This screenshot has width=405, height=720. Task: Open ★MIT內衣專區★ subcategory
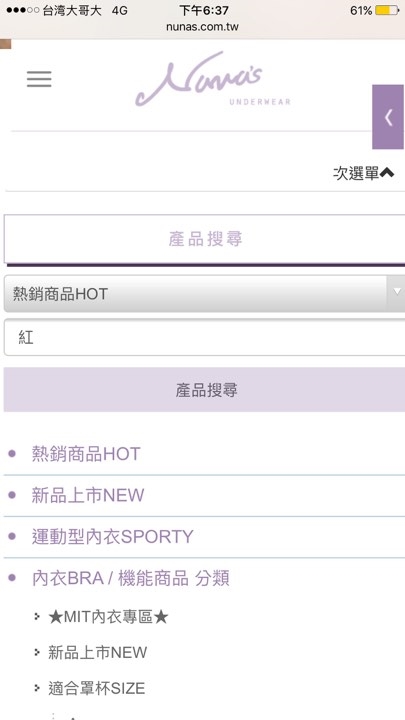[108, 618]
